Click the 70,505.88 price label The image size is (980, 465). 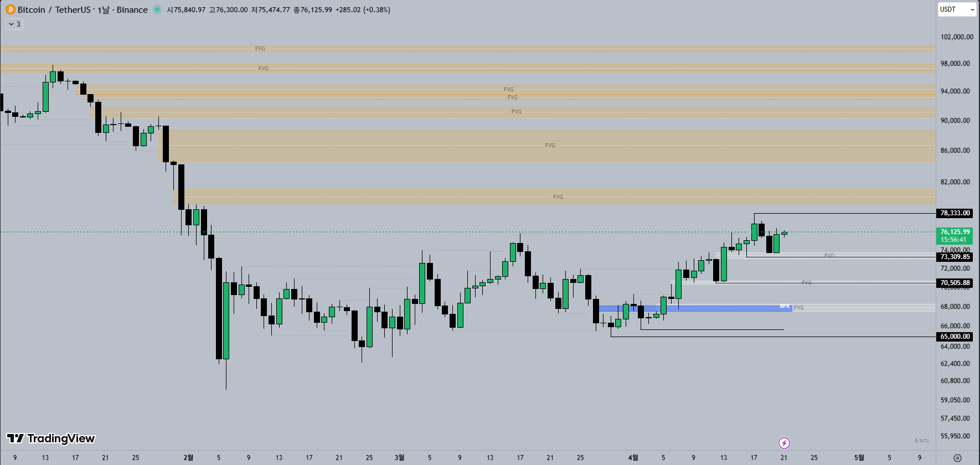955,283
